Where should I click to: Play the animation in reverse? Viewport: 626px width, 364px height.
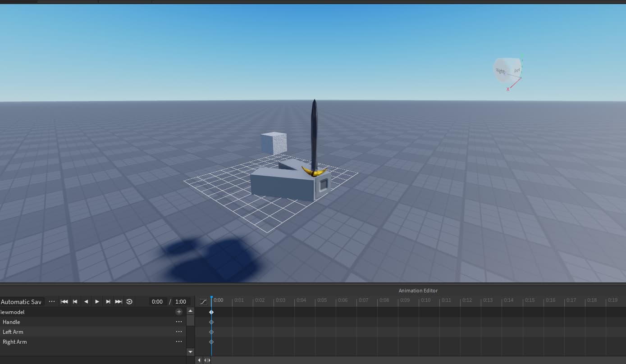tap(86, 302)
